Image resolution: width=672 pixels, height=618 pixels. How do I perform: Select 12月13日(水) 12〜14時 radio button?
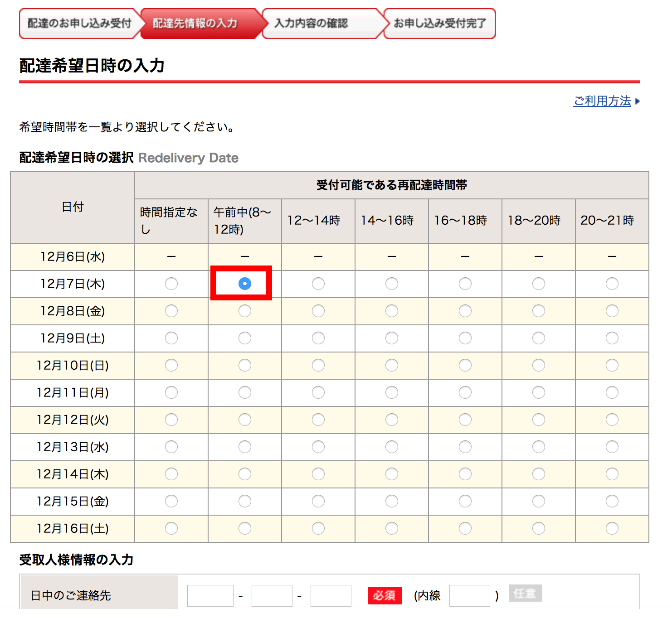coord(318,447)
